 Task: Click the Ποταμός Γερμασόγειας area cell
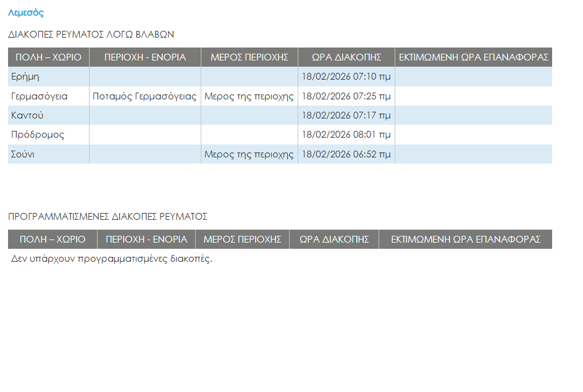pyautogui.click(x=145, y=96)
